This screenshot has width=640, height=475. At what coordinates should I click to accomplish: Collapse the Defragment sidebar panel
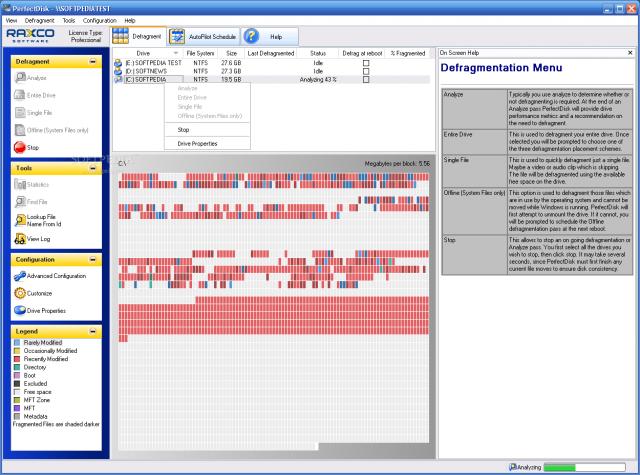tap(93, 62)
